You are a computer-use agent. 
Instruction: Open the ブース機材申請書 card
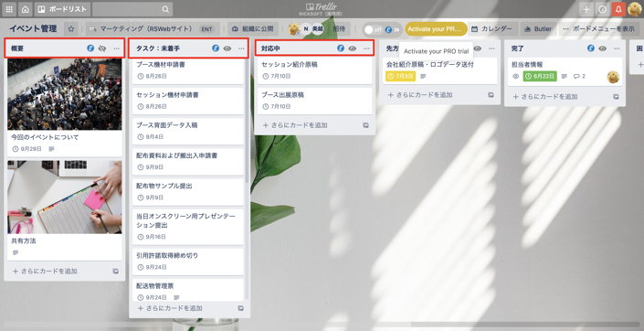(187, 70)
